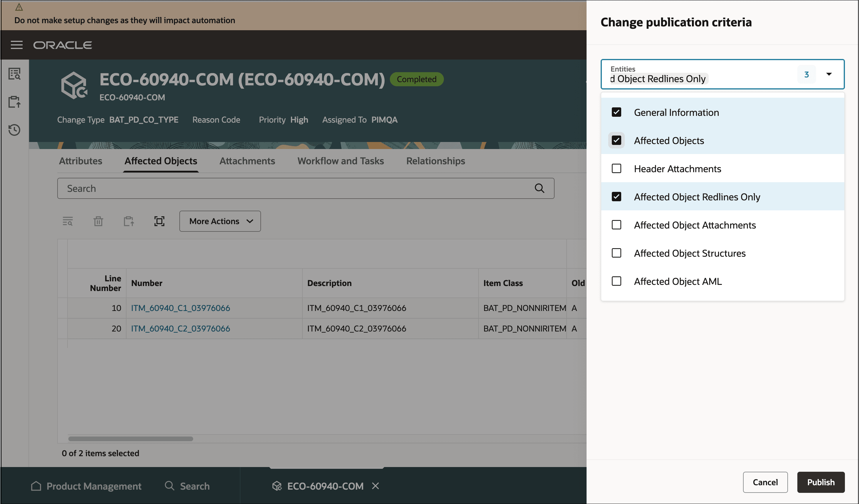Open the navigation hamburger menu
Viewport: 859px width, 504px height.
pyautogui.click(x=16, y=45)
